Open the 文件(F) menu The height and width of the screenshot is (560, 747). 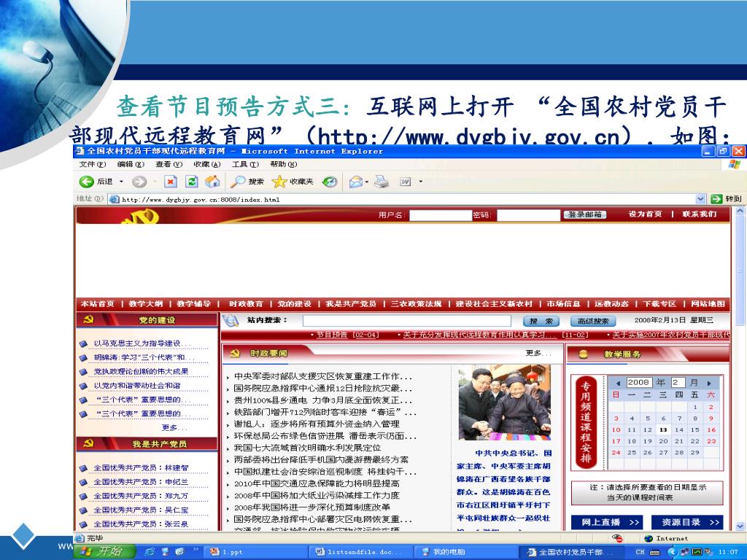[93, 164]
